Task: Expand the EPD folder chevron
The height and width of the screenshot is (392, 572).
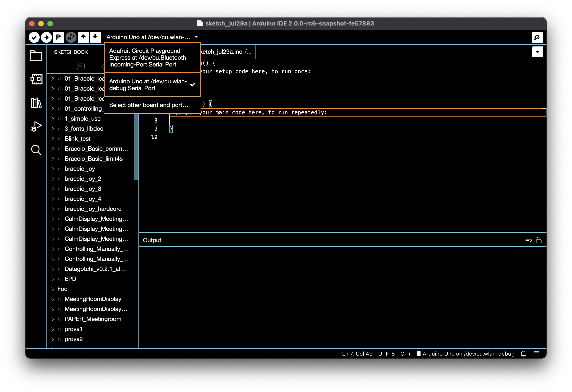Action: tap(52, 279)
